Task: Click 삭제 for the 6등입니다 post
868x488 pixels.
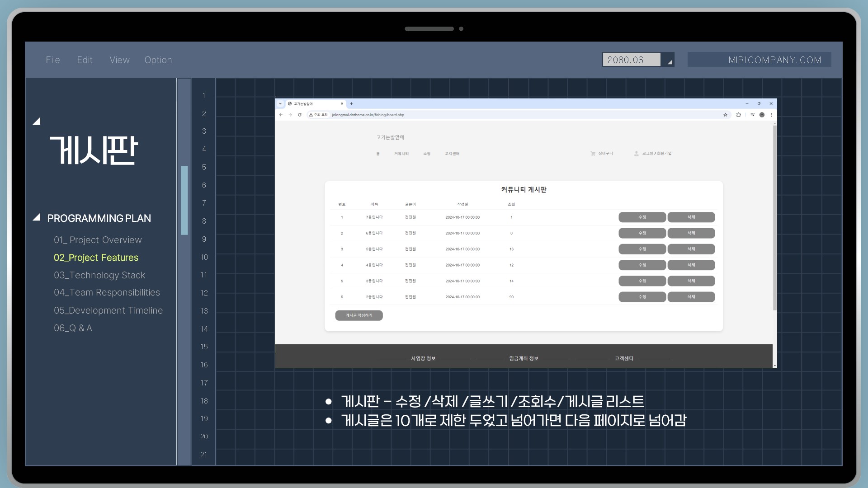Action: [x=691, y=233]
